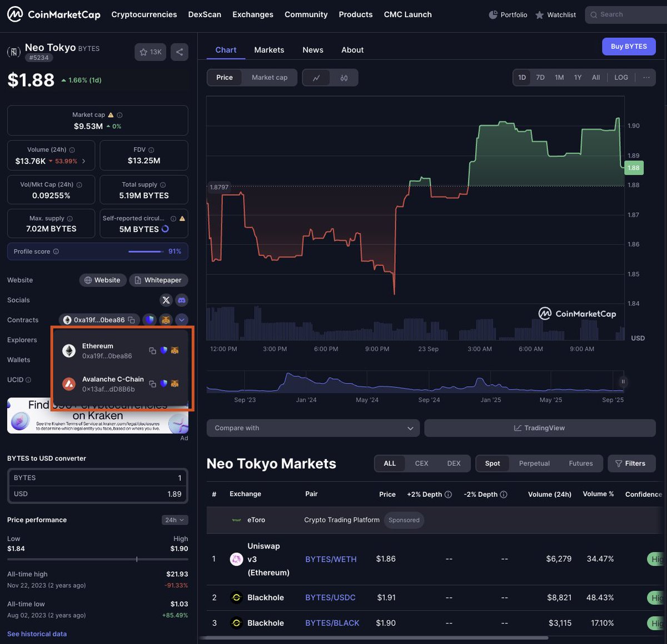Click the Profile score info icon
Viewport: 667px width, 644px height.
point(56,252)
